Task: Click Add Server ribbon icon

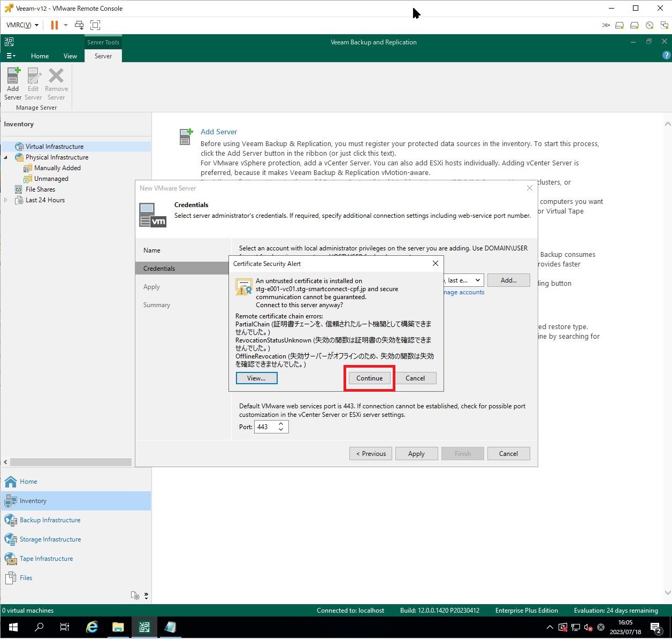Action: [x=13, y=84]
